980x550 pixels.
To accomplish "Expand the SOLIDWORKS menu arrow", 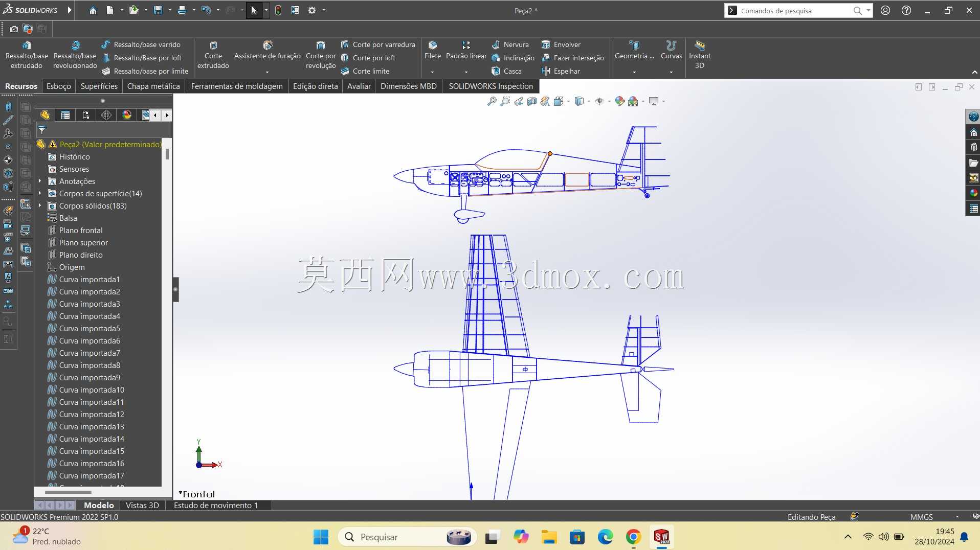I will pos(70,10).
